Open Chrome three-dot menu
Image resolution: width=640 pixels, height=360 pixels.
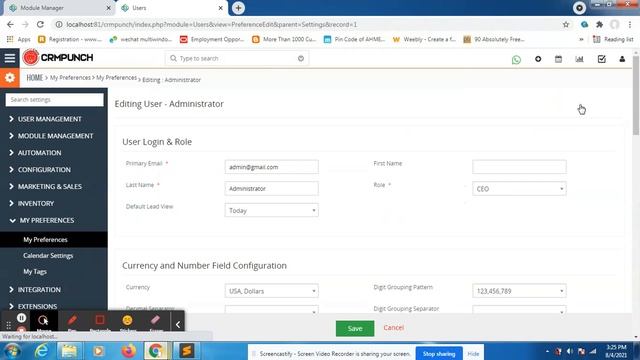coord(630,24)
